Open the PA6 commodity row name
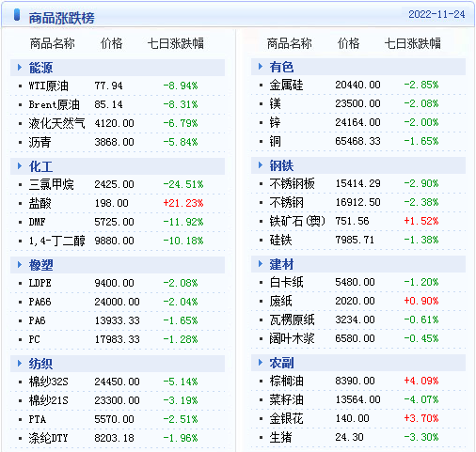The height and width of the screenshot is (452, 476). [37, 320]
